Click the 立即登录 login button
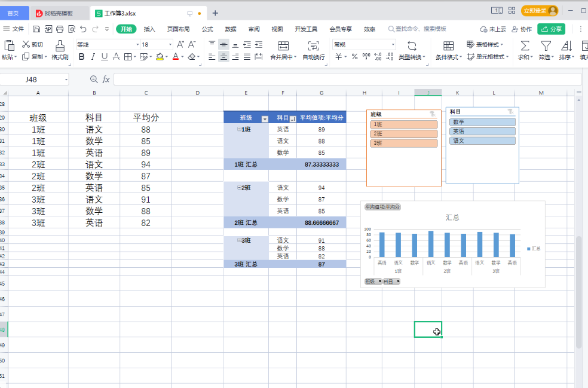This screenshot has height=388, width=588. click(x=540, y=11)
